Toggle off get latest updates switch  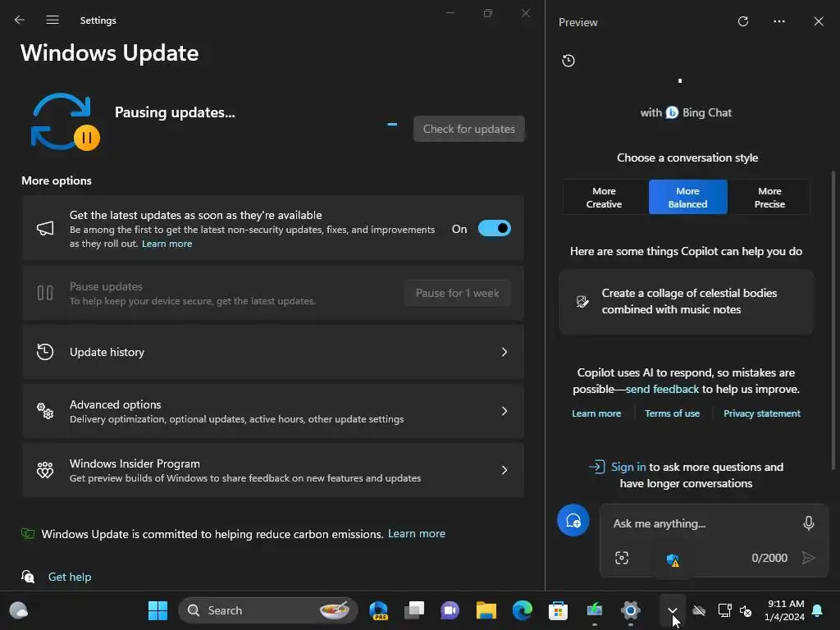point(494,229)
